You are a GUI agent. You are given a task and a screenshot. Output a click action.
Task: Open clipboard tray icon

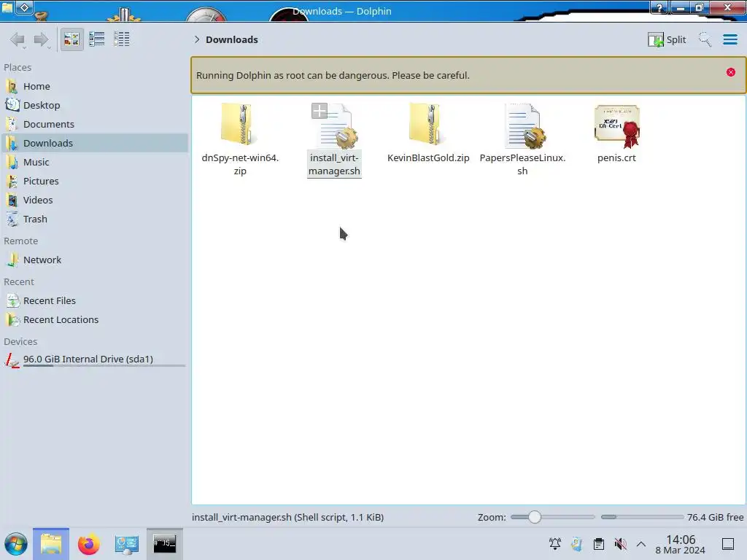(x=598, y=544)
